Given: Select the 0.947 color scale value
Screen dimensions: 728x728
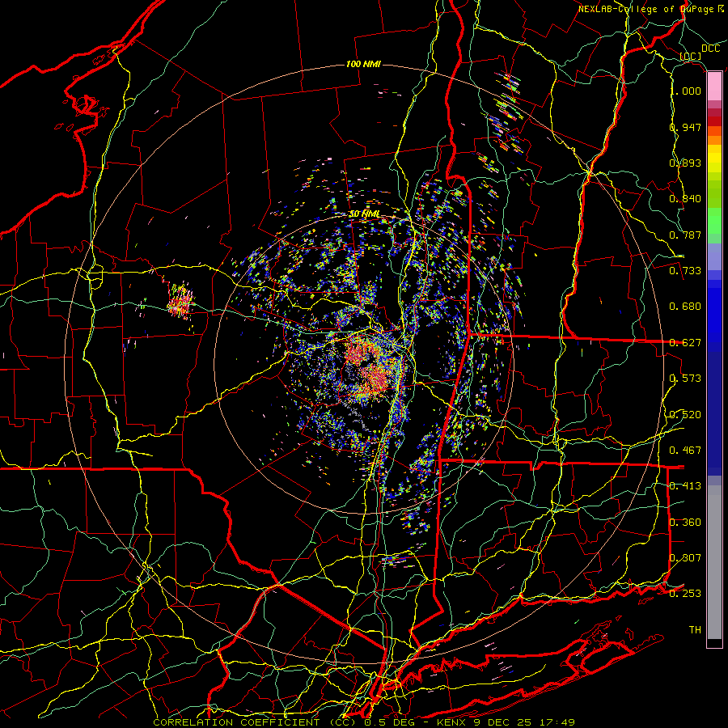Looking at the screenshot, I should pyautogui.click(x=685, y=127).
